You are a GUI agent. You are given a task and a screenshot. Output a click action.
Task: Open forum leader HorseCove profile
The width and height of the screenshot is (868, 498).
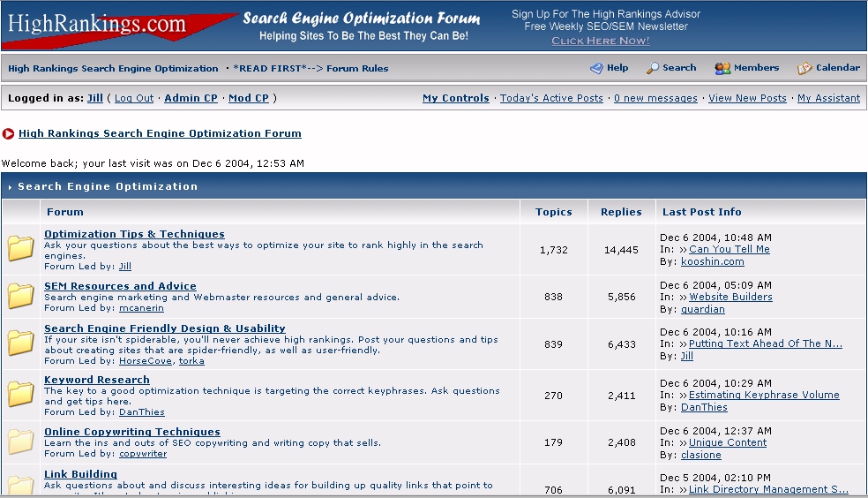click(146, 361)
